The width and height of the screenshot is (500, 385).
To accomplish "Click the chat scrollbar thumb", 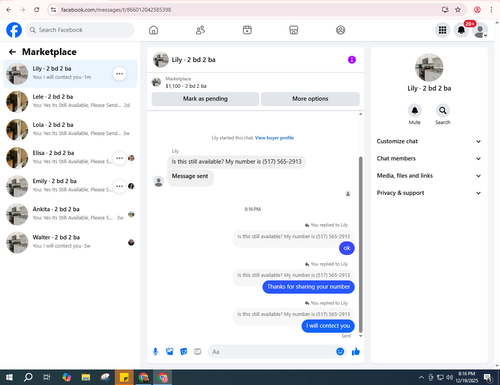I will [360, 244].
